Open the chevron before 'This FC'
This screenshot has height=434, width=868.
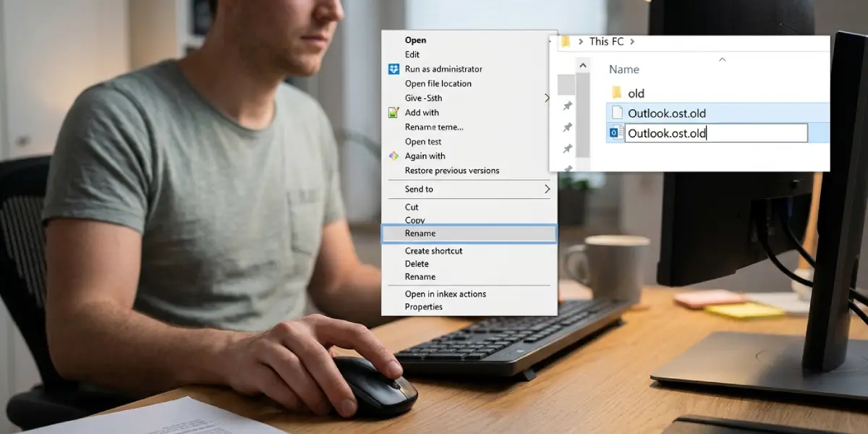point(581,42)
